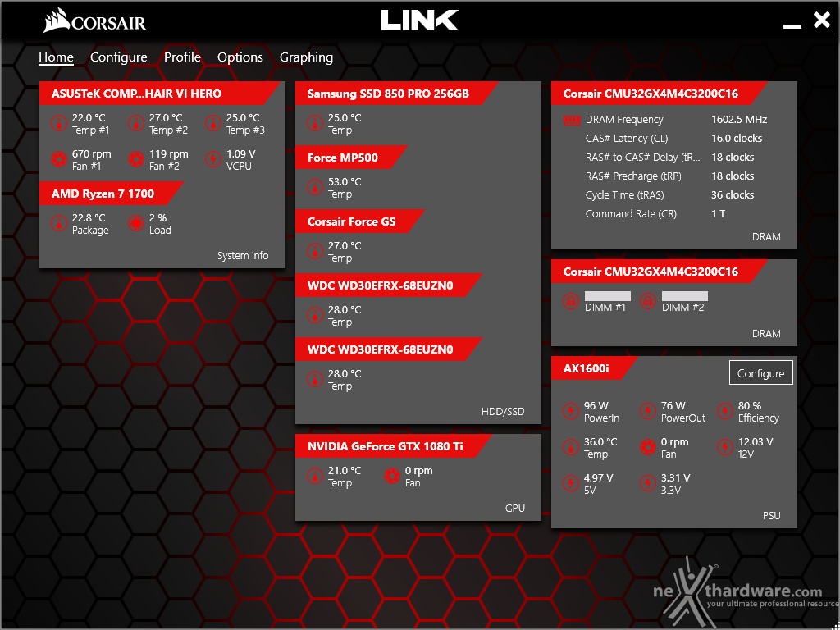The width and height of the screenshot is (840, 630).
Task: Select the GeForce GTX 1080 Ti fan icon
Action: [391, 477]
